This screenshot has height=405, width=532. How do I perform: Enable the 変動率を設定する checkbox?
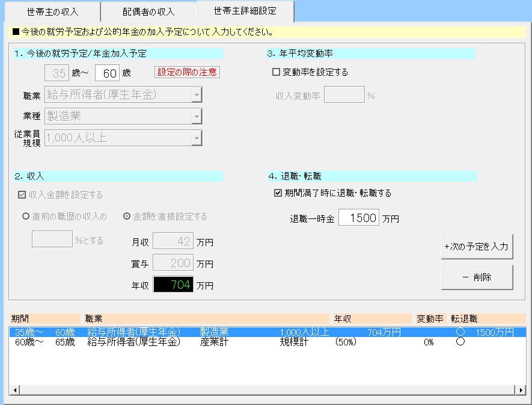click(x=277, y=72)
